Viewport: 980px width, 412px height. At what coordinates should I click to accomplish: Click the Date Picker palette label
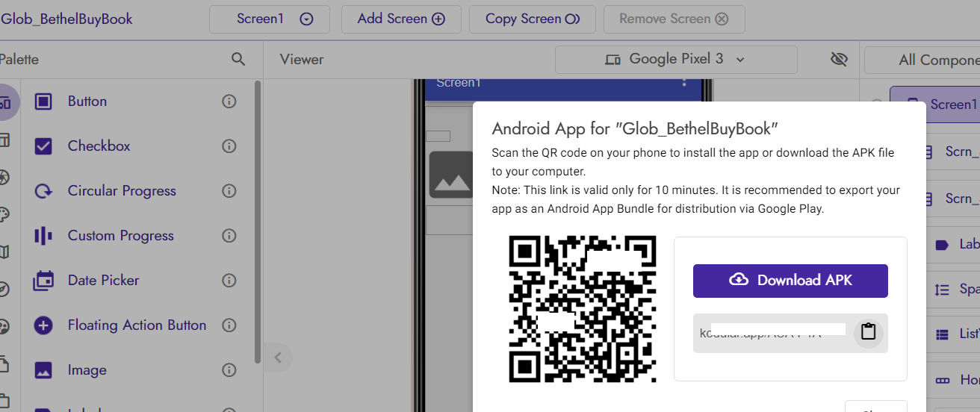[103, 281]
